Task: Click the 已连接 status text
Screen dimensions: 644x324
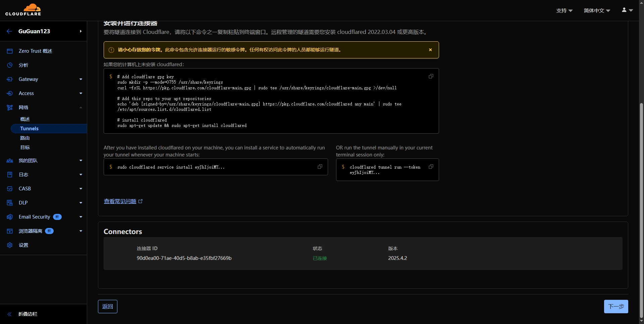Action: click(320, 258)
